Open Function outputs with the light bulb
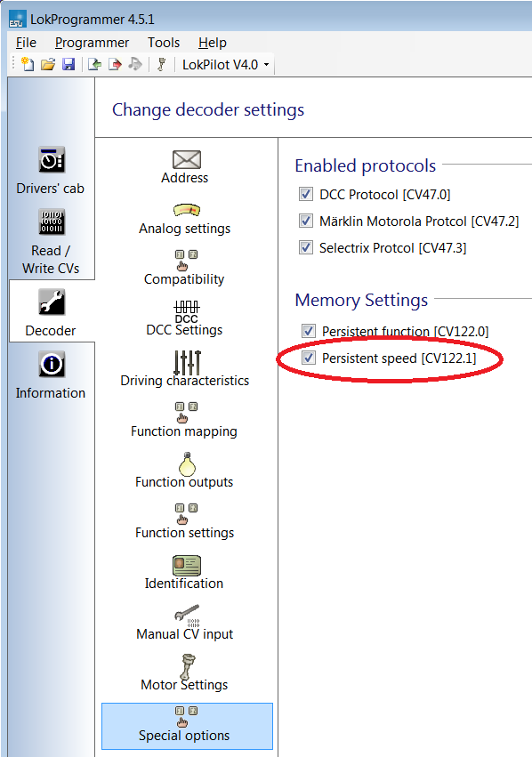Image resolution: width=532 pixels, height=757 pixels. coord(184,471)
